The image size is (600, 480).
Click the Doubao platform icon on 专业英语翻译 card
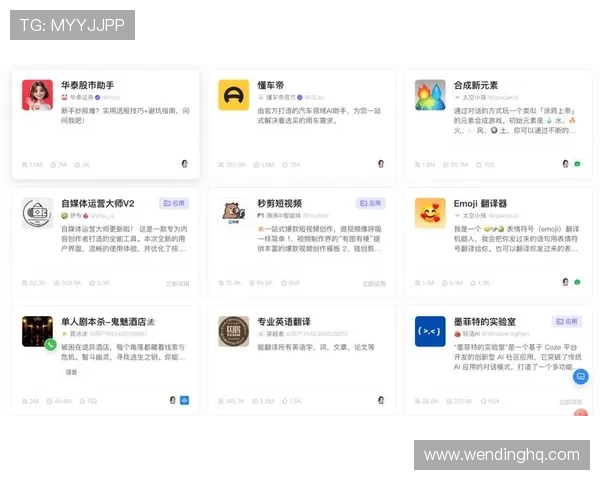tap(381, 400)
